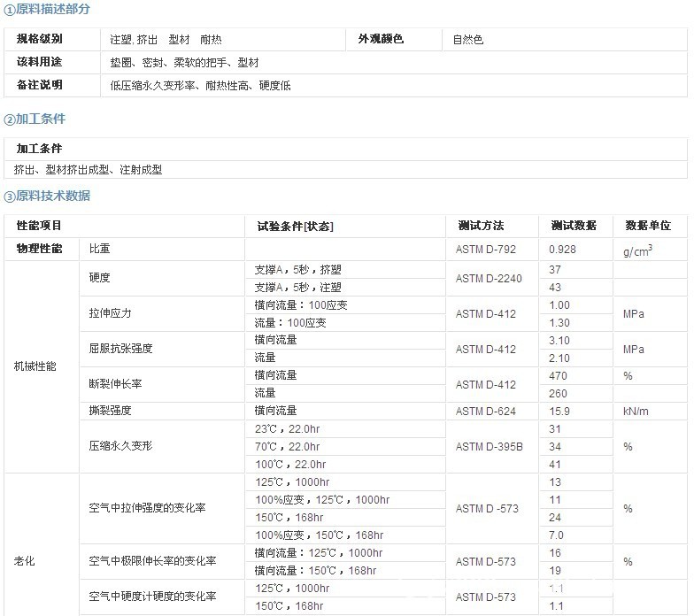
Task: Select the 该料用途 row label
Action: pyautogui.click(x=40, y=63)
